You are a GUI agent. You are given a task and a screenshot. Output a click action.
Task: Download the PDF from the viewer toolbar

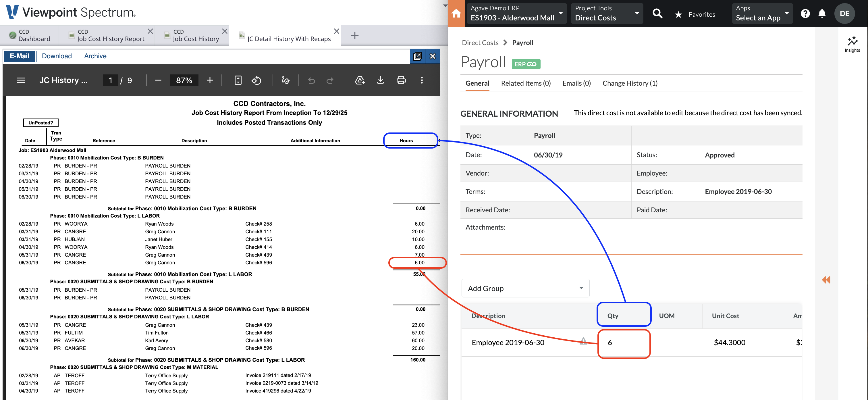(x=380, y=80)
